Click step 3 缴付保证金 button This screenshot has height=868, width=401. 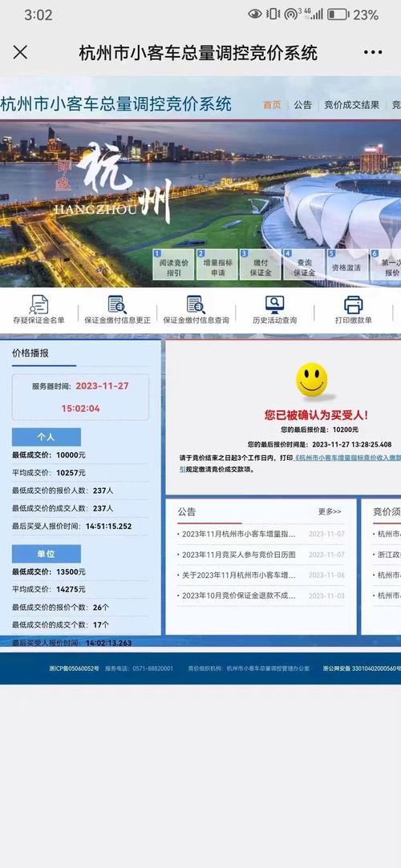tap(261, 265)
